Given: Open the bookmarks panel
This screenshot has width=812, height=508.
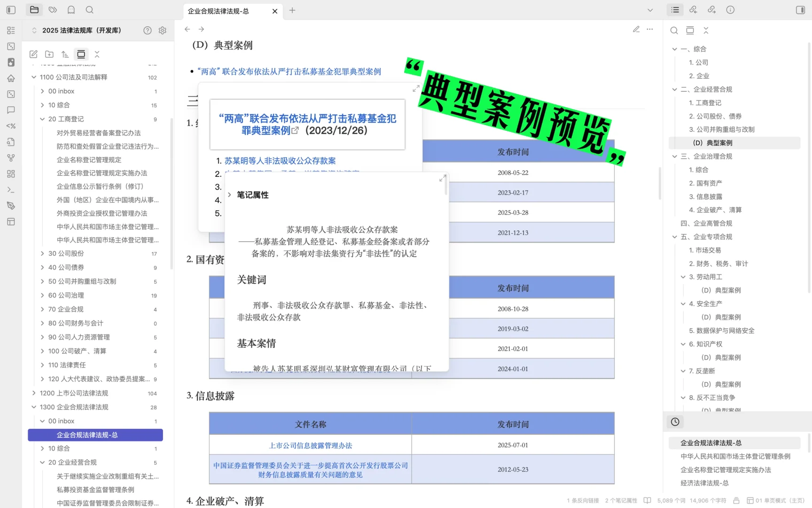Looking at the screenshot, I should 71,10.
